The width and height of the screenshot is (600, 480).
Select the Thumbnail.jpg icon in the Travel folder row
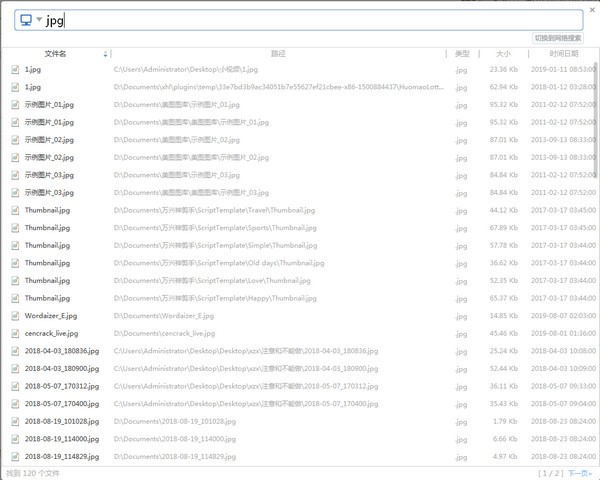15,210
